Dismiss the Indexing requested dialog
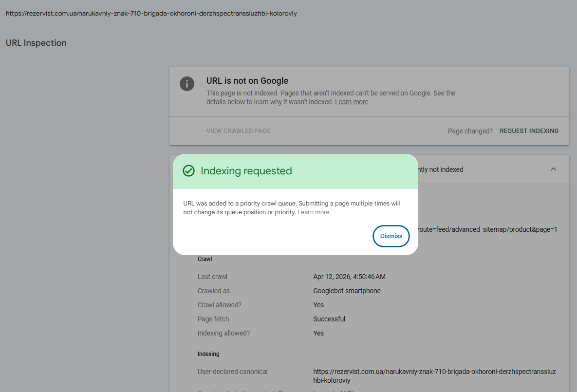This screenshot has width=577, height=392. (x=391, y=236)
